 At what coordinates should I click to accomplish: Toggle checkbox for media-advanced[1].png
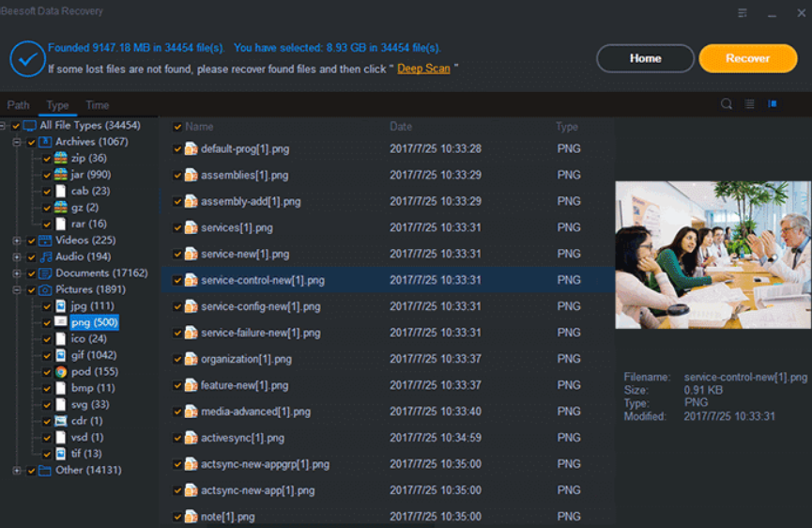click(177, 412)
